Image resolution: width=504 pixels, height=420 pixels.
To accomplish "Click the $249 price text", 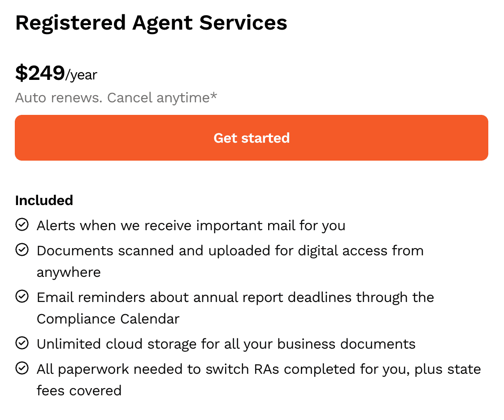I will tap(40, 73).
